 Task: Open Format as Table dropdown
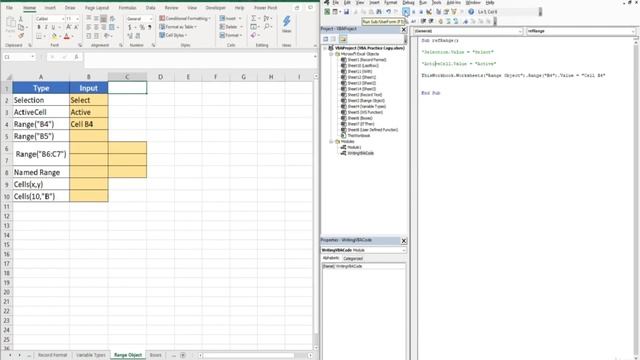click(x=178, y=27)
